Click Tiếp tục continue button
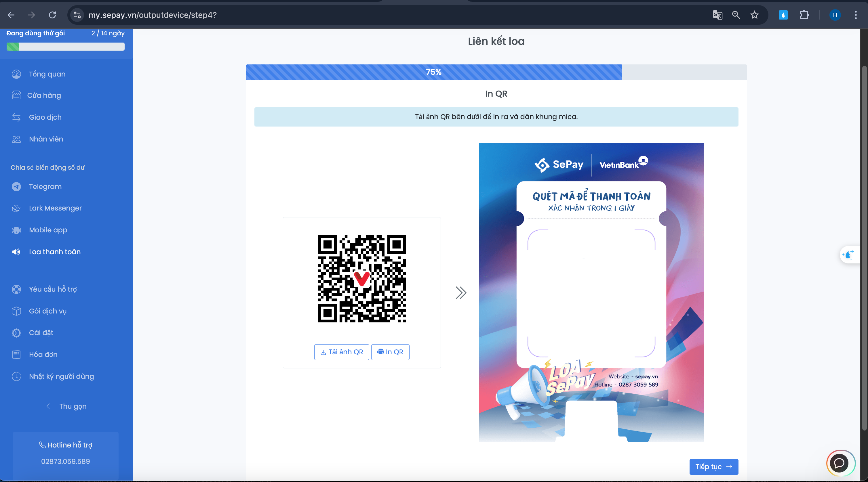 point(714,467)
